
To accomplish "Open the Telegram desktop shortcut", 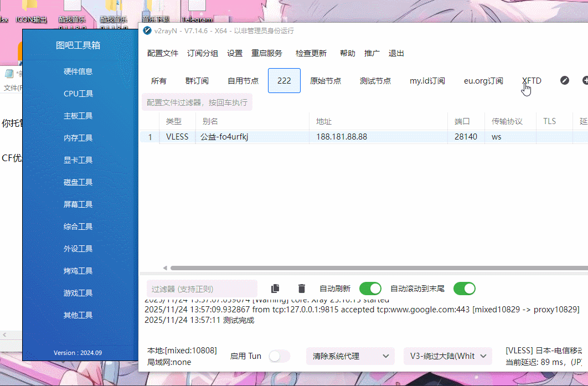I will click(x=197, y=13).
